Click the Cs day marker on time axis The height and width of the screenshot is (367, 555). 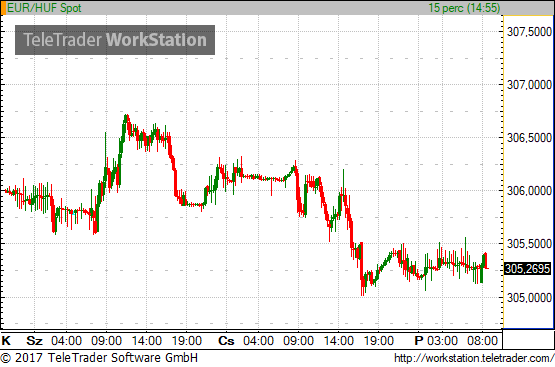(226, 341)
